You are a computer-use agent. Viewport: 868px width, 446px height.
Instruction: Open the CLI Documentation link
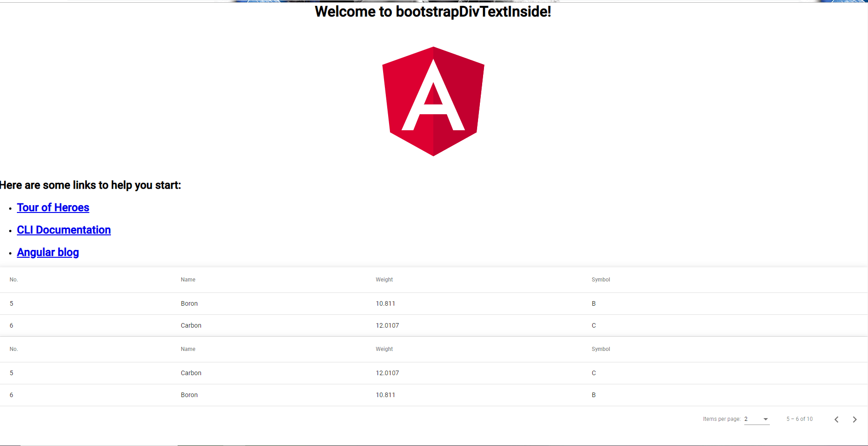(63, 230)
